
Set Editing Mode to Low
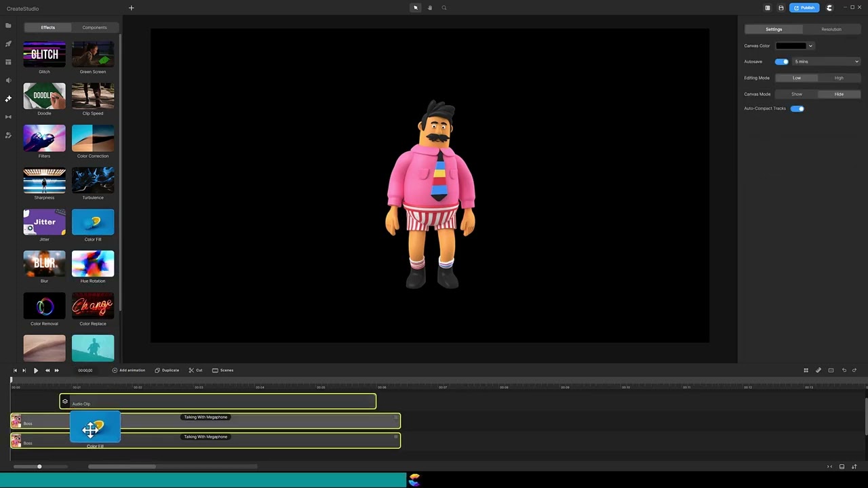point(797,78)
